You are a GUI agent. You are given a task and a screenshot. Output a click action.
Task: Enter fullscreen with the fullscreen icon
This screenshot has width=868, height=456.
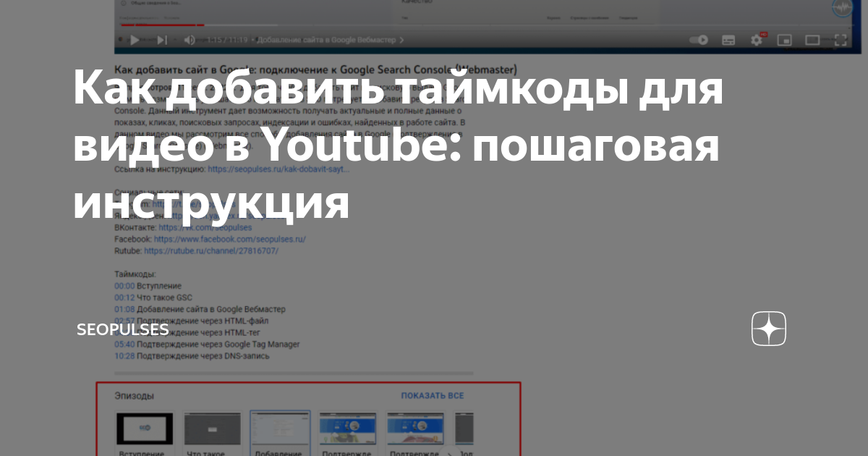[x=839, y=40]
